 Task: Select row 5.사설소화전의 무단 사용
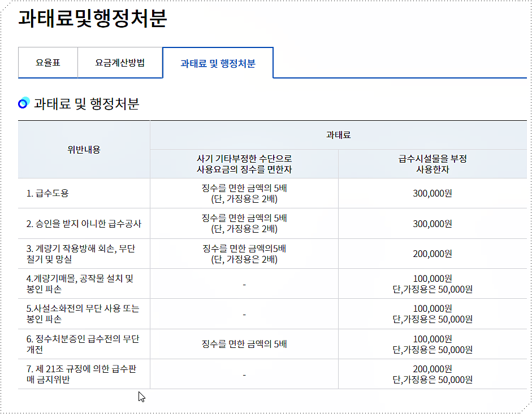tap(271, 313)
